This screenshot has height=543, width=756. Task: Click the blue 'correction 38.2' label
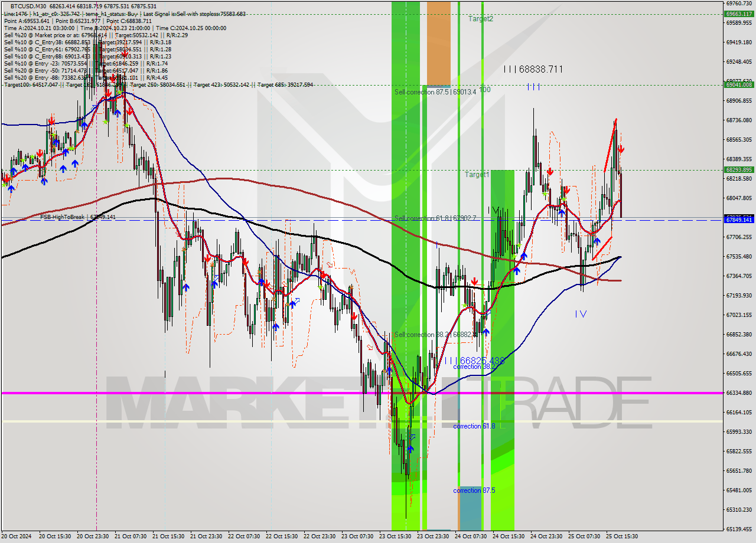click(x=474, y=367)
